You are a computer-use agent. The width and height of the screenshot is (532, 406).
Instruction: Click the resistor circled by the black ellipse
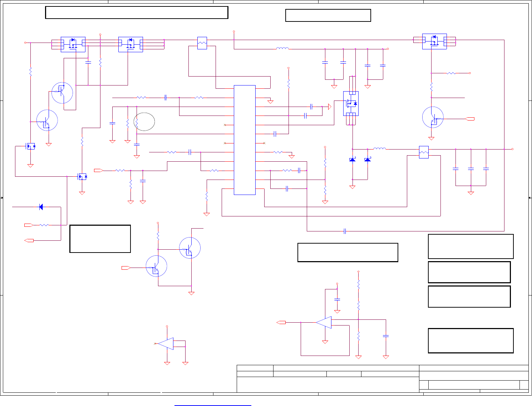click(x=137, y=123)
